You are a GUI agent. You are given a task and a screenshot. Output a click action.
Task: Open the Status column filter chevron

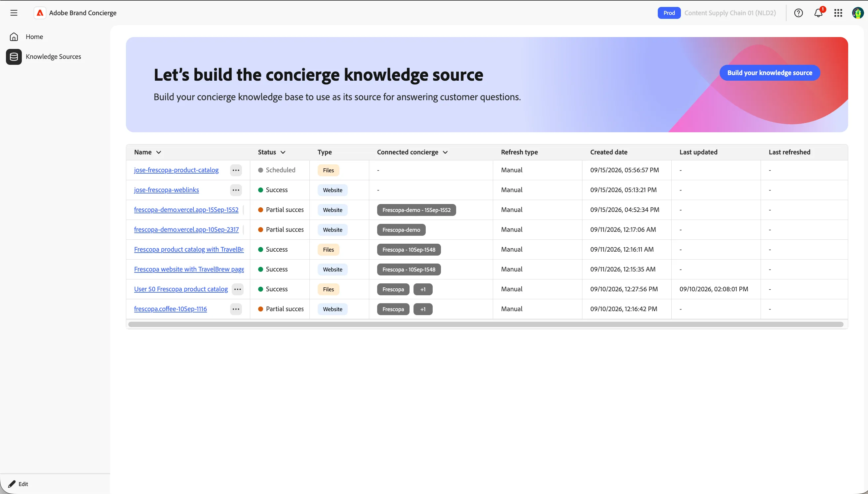click(x=283, y=152)
